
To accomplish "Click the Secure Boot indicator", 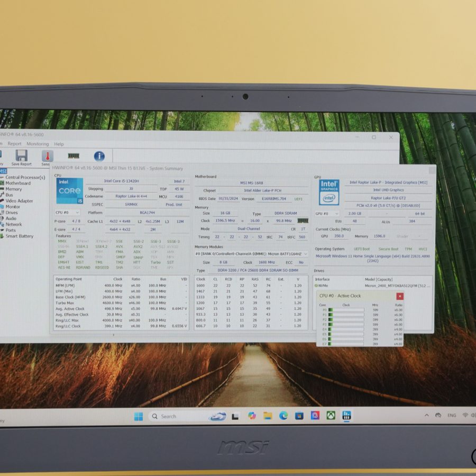I will [388, 249].
